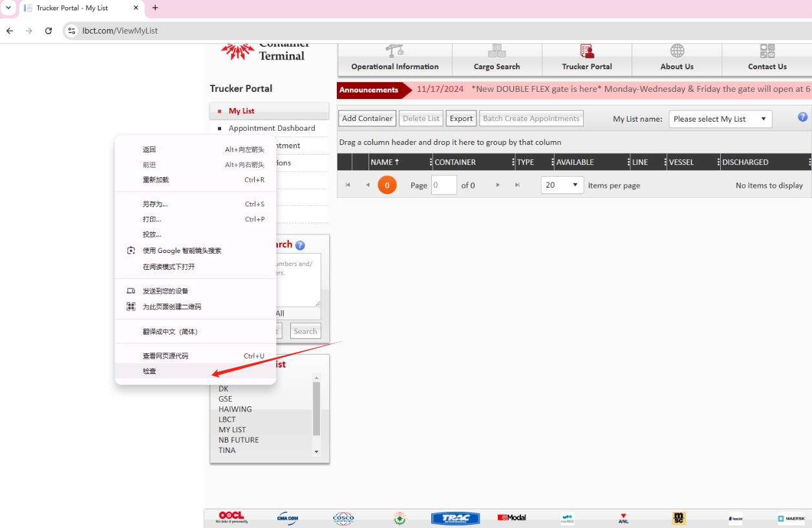812x528 pixels.
Task: Choose 返回 in the context menu
Action: pos(195,149)
